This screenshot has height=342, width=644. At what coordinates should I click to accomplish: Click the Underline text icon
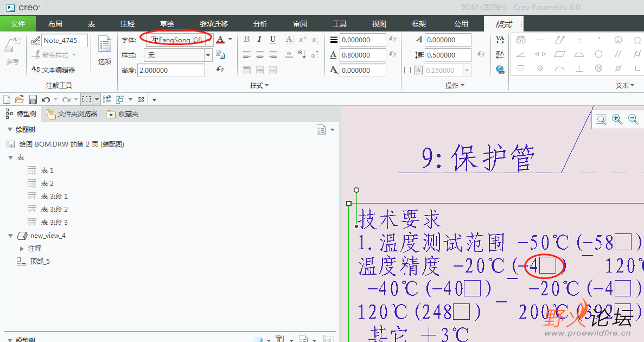point(273,40)
